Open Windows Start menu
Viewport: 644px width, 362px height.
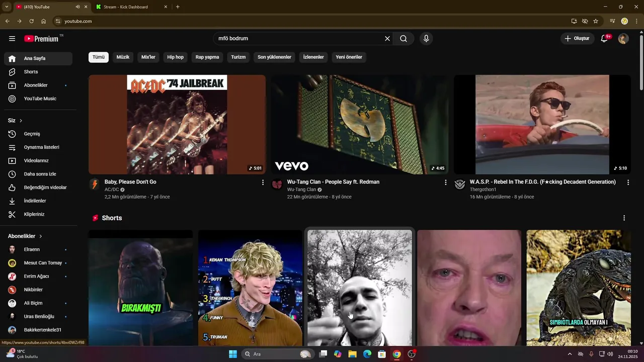point(233,354)
